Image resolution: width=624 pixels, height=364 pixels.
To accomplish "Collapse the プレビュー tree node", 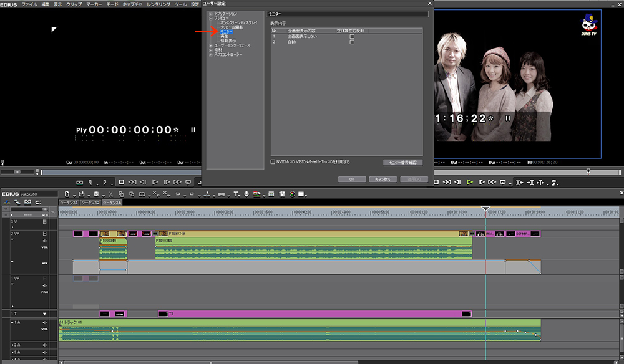I will coord(211,18).
